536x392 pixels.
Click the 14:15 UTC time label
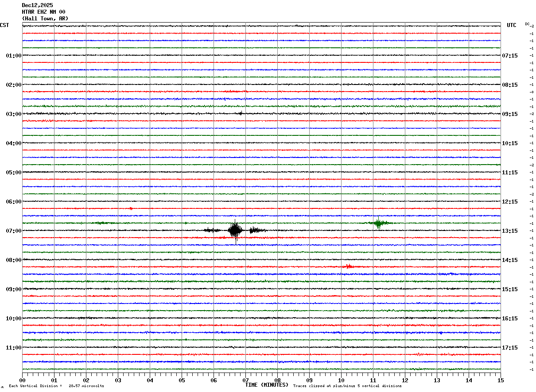pos(510,260)
